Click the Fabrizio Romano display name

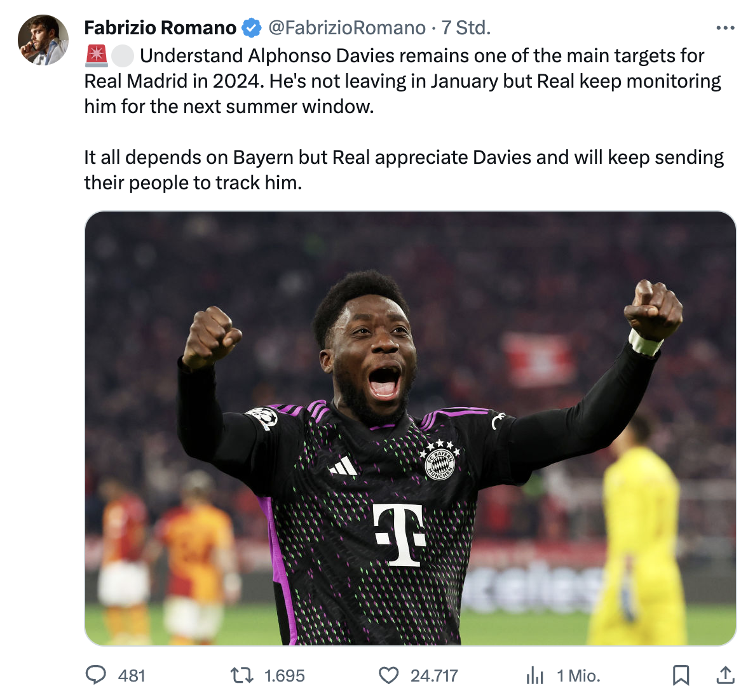[x=160, y=28]
